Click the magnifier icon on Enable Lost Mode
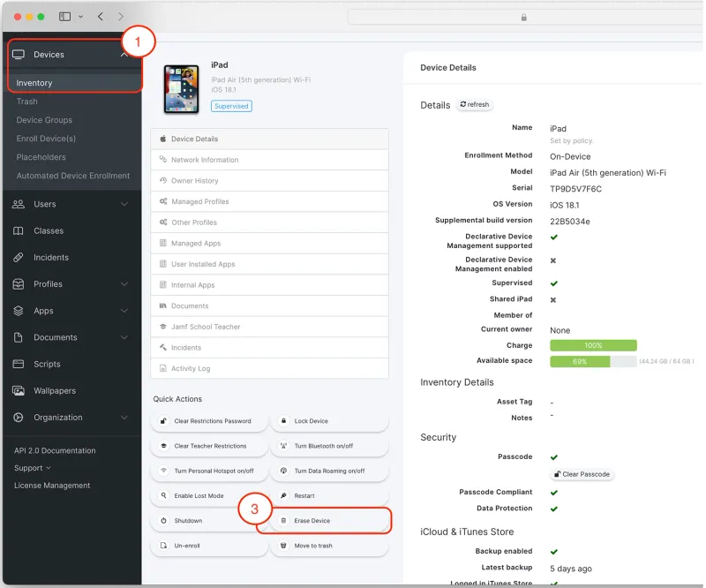Screen dimensions: 706x588 (x=163, y=495)
